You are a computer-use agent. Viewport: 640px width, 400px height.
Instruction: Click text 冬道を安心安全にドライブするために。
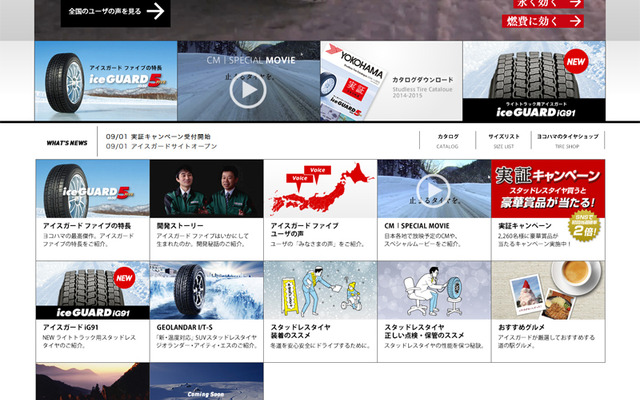[x=320, y=346]
